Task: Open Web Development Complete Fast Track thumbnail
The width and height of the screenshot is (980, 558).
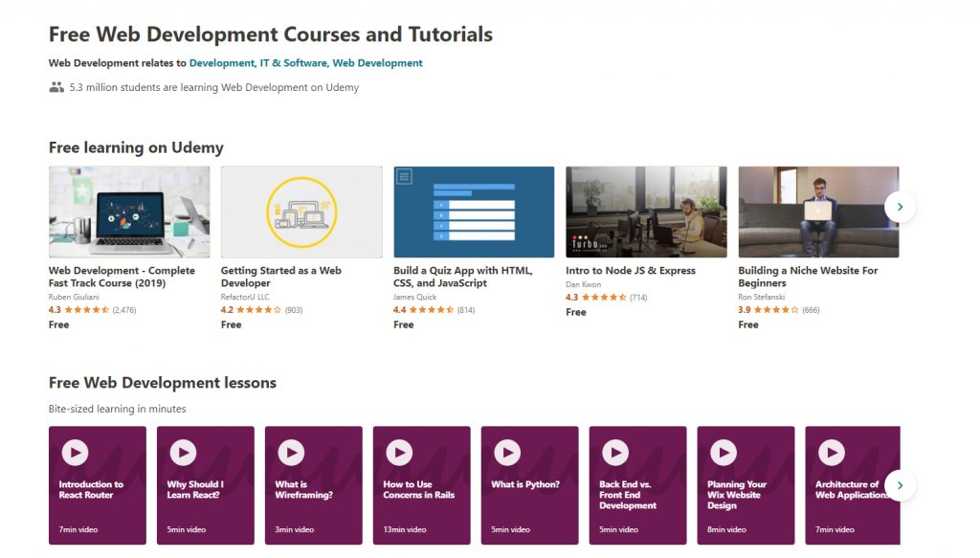Action: point(129,212)
